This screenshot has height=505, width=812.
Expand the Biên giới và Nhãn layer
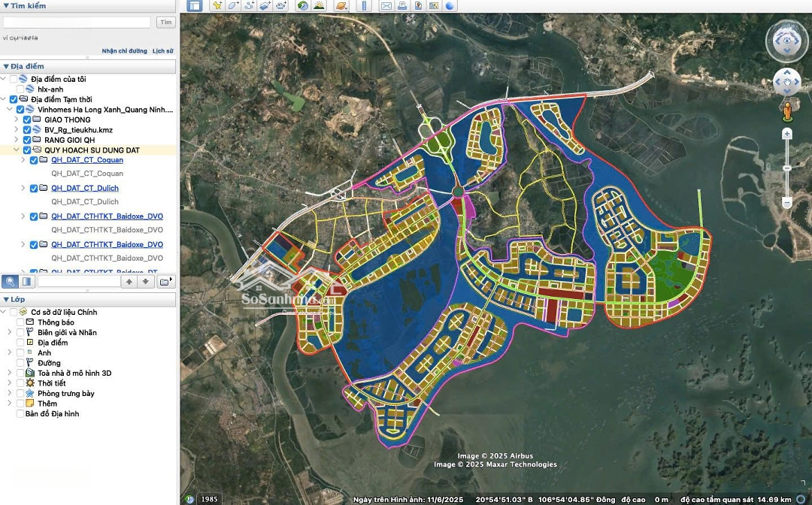point(10,332)
